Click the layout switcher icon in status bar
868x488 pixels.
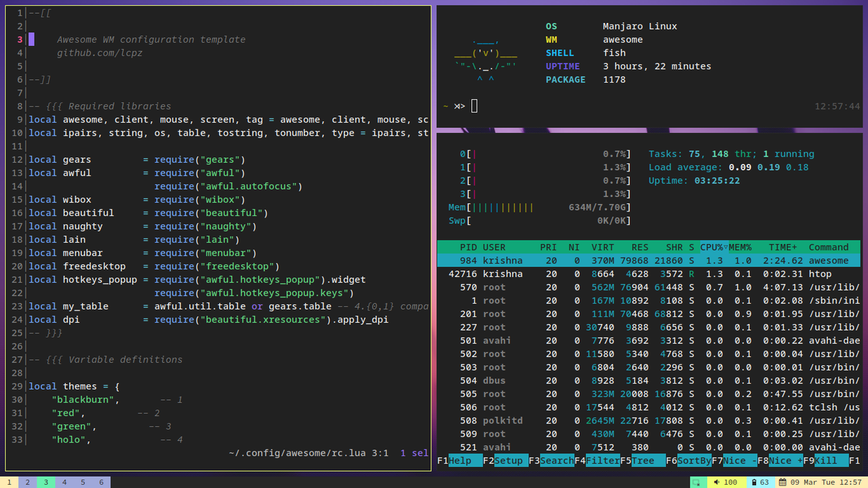696,482
